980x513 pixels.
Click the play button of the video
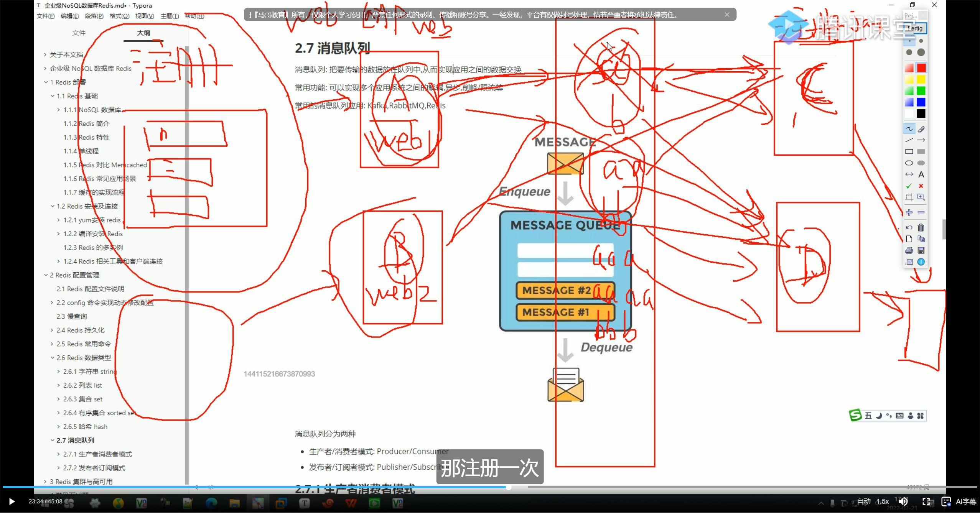click(x=12, y=501)
